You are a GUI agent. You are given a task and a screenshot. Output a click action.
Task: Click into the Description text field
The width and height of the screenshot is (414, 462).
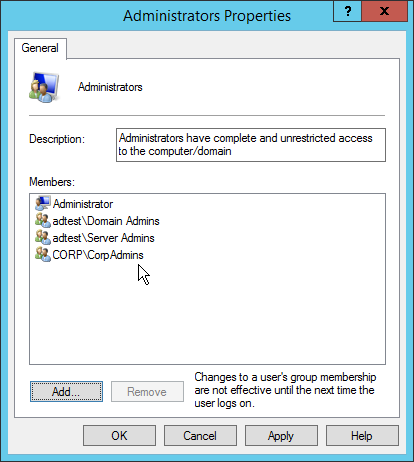[x=251, y=145]
